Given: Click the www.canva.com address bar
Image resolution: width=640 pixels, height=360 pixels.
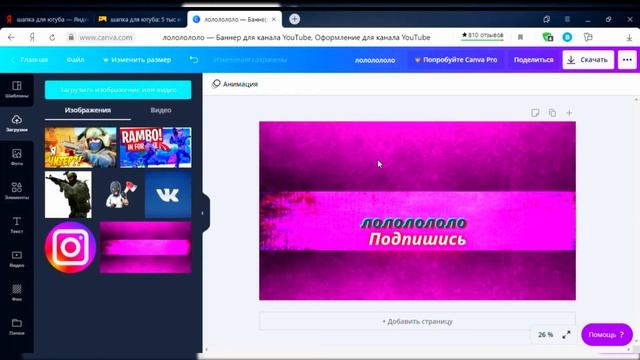Looking at the screenshot, I should point(106,37).
